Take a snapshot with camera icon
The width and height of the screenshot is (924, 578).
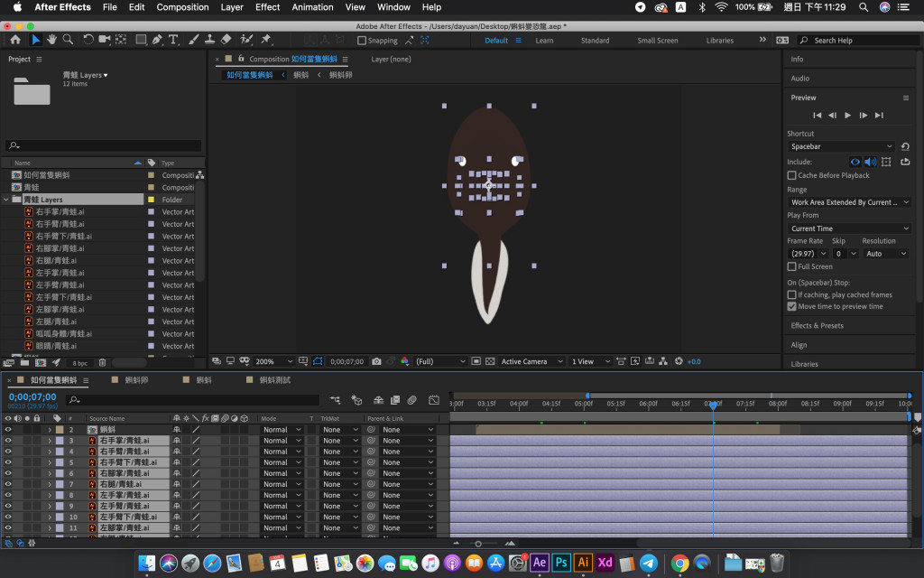pos(376,361)
